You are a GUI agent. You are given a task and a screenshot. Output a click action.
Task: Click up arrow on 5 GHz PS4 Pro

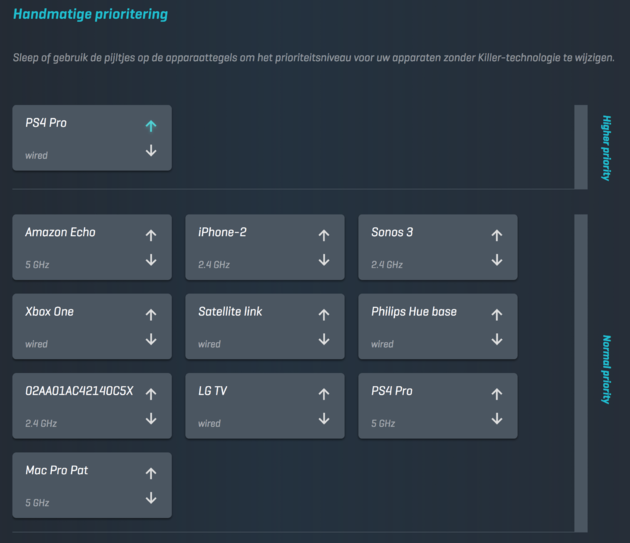pyautogui.click(x=497, y=394)
